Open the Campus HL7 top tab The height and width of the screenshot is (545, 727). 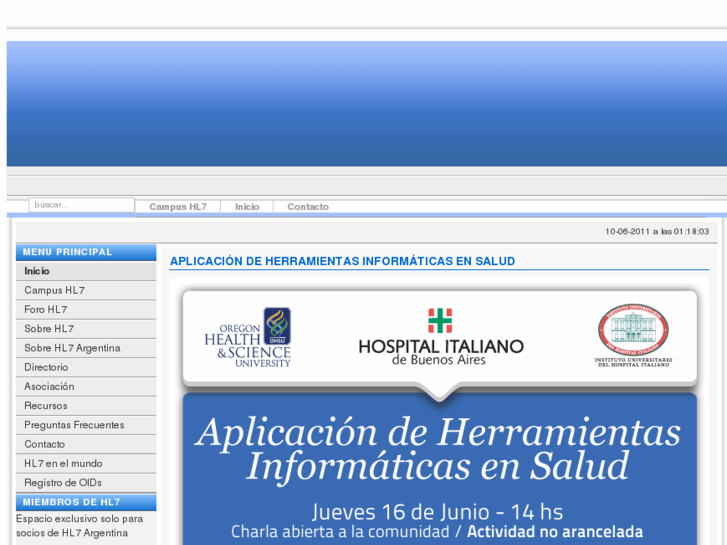[178, 207]
